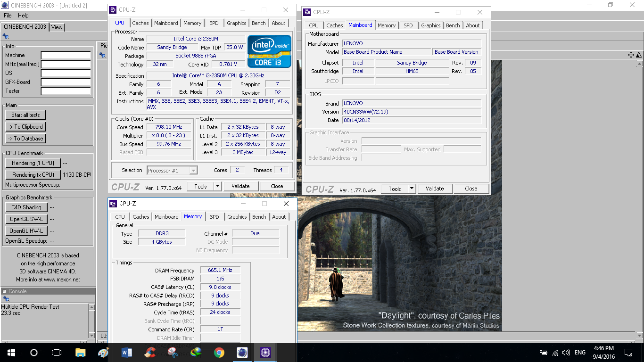Click Tools button in CPU-Z CPU window

200,186
